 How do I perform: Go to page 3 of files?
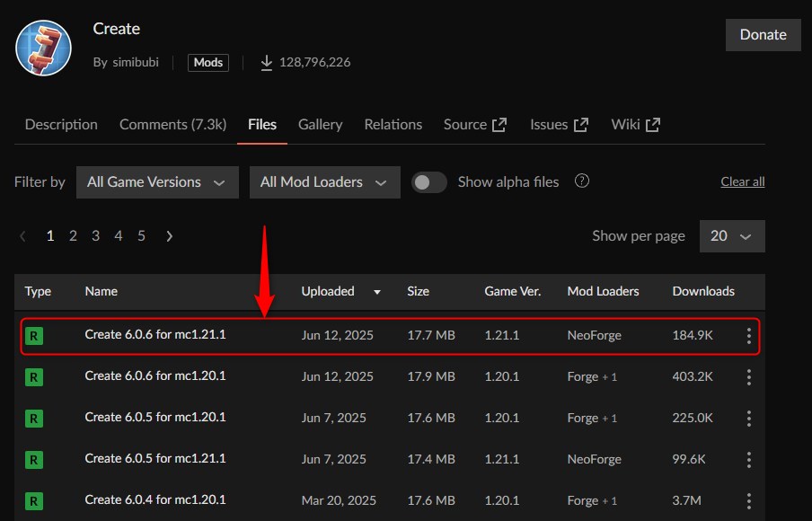point(96,236)
